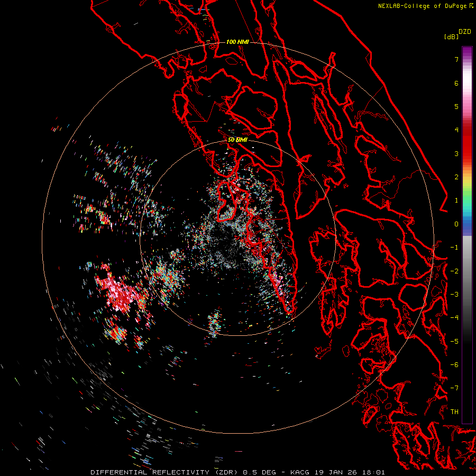The image size is (476, 476).
Task: Click the differential reflectivity title at the bottom
Action: [237, 472]
